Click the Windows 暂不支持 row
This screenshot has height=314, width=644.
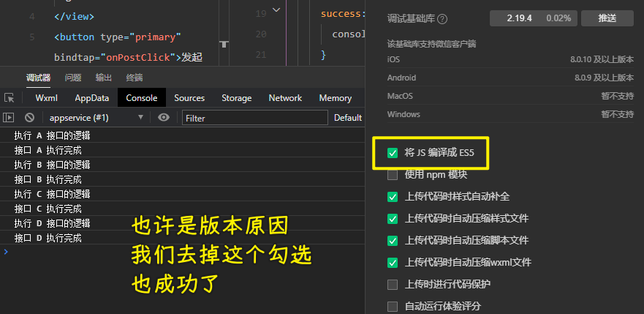click(510, 114)
